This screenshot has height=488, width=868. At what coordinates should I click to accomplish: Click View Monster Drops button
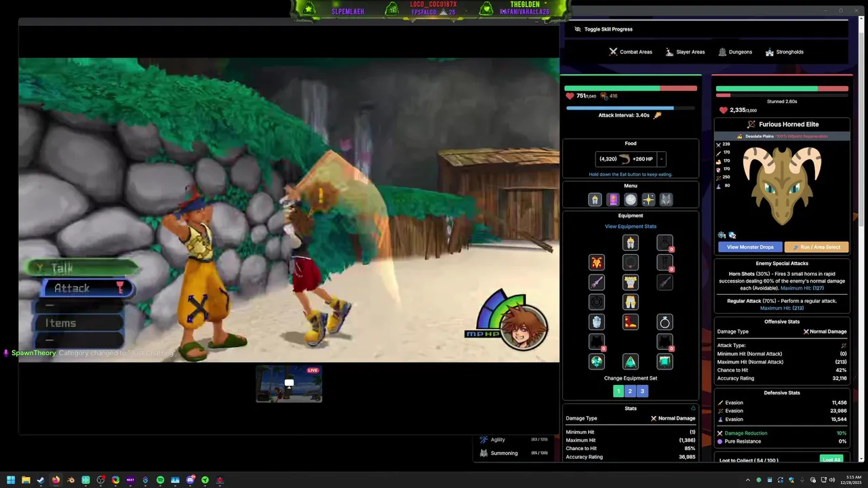point(750,247)
